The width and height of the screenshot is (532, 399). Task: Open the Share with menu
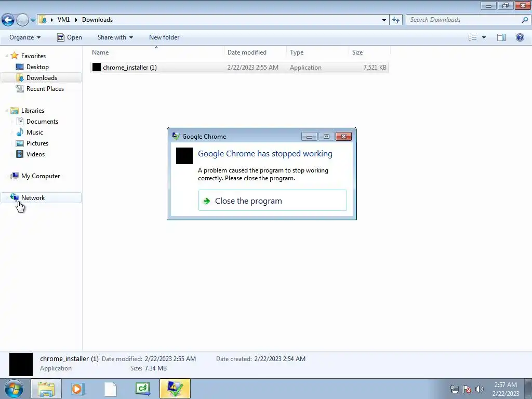point(115,37)
